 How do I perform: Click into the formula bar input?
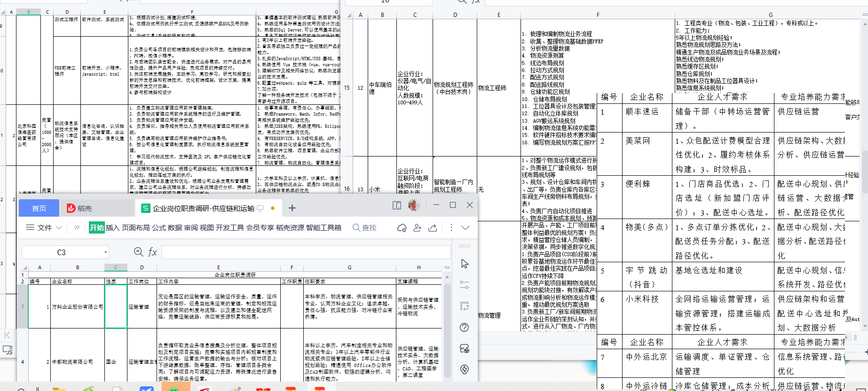(306, 252)
